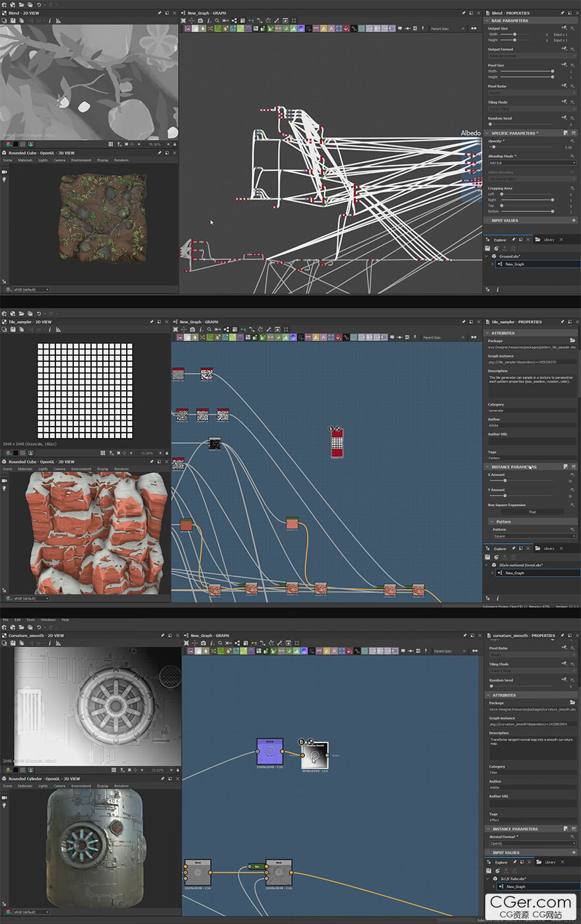Click the light bulb icon beside the snowy rock 3D preview
Image resolution: width=581 pixels, height=924 pixels.
click(4, 488)
